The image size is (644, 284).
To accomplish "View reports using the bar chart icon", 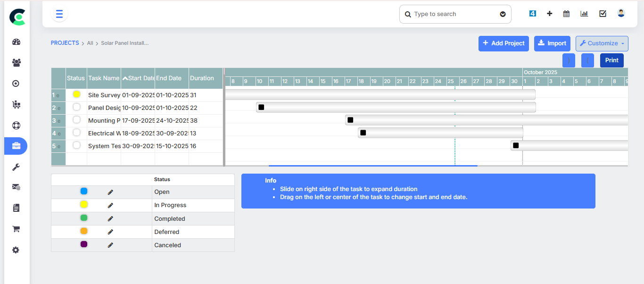I will click(x=584, y=13).
